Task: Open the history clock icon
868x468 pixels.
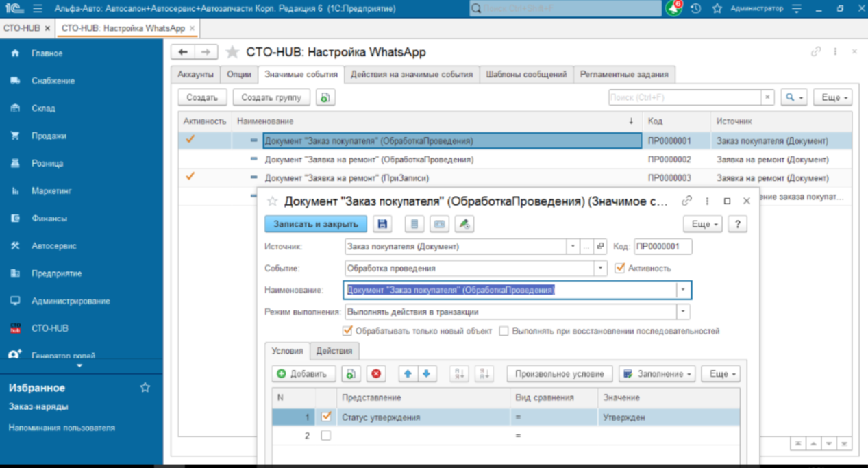Action: click(x=696, y=9)
